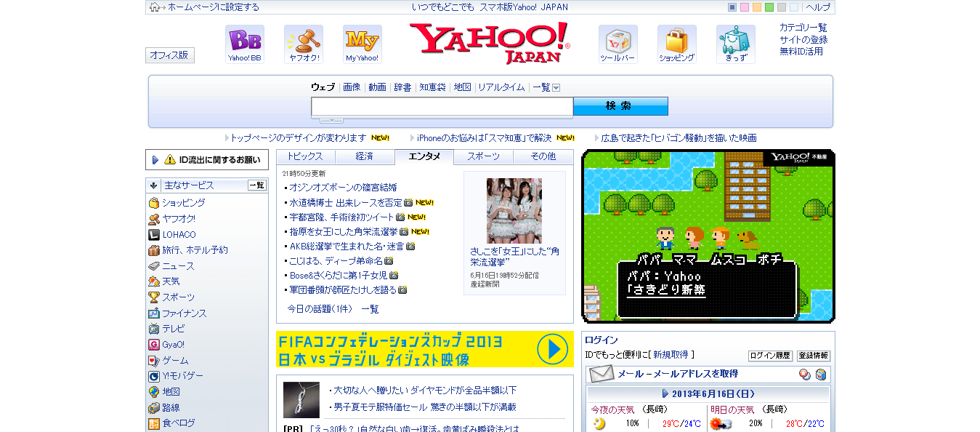Screen dimensions: 980x432
Task: Click ショッピング icon in services sidebar
Action: (x=154, y=203)
